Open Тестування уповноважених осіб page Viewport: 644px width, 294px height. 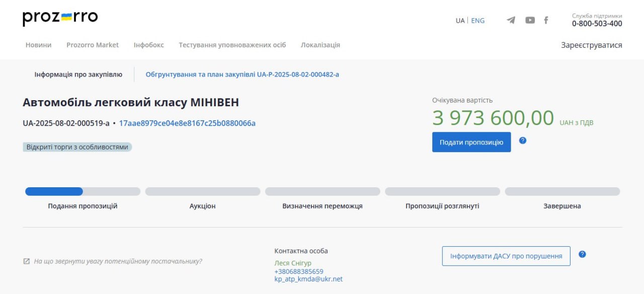232,45
